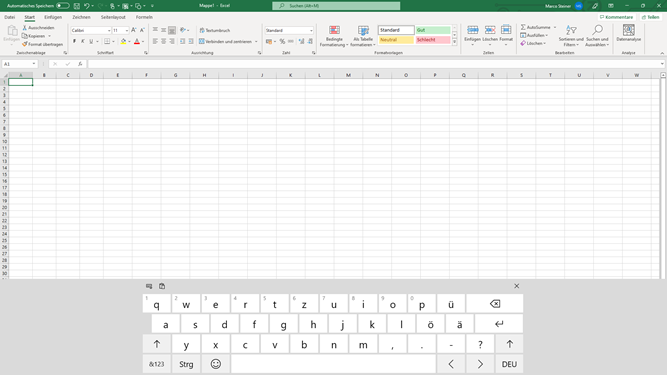
Task: Toggle Automatisches Speichern switch
Action: tap(63, 6)
